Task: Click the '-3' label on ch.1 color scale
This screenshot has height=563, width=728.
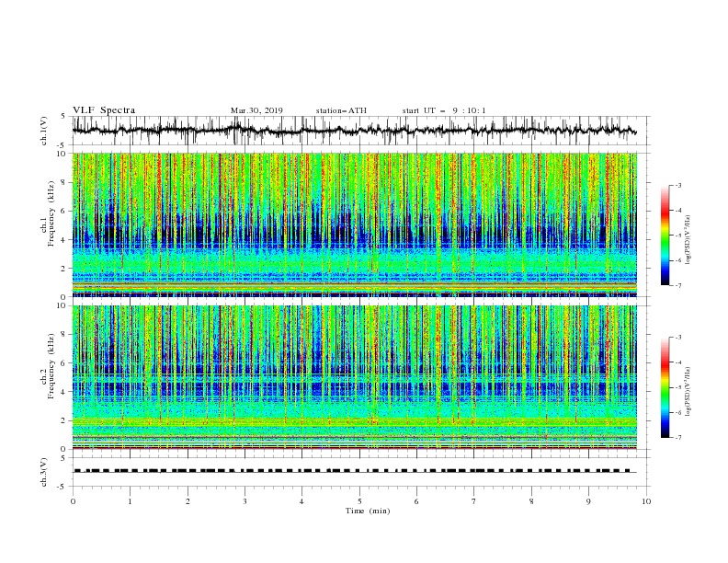Action: (x=677, y=185)
